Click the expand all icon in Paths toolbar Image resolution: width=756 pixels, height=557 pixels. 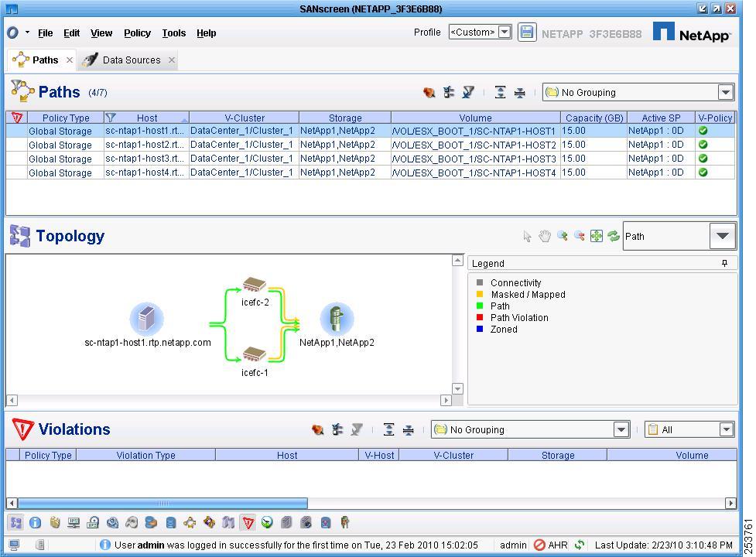point(500,92)
